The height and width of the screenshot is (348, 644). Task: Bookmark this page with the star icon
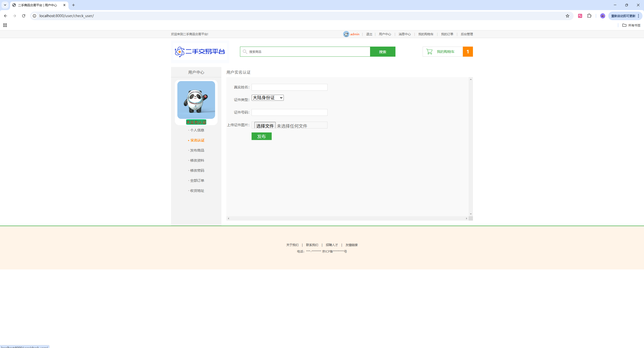click(x=568, y=16)
